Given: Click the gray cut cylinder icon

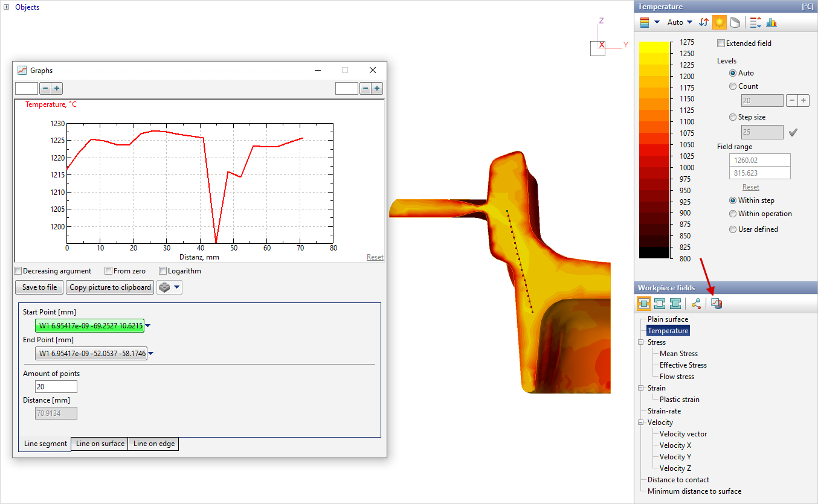Looking at the screenshot, I should click(735, 22).
